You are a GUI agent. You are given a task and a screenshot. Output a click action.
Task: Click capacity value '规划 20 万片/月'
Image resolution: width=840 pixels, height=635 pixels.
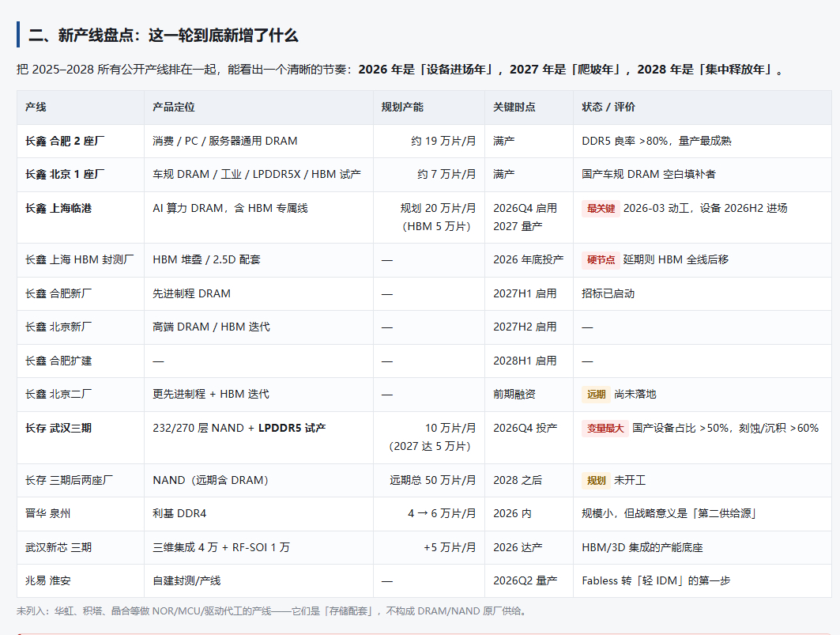[x=439, y=208]
